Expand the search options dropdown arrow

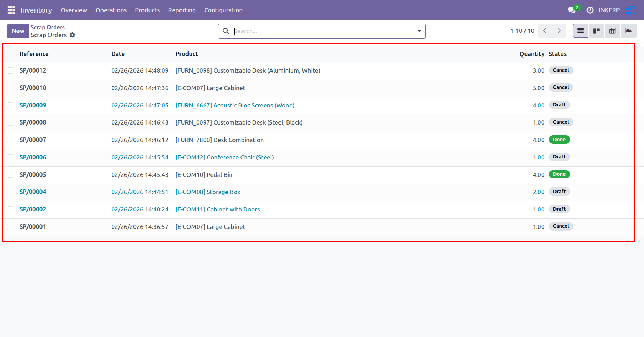[419, 31]
